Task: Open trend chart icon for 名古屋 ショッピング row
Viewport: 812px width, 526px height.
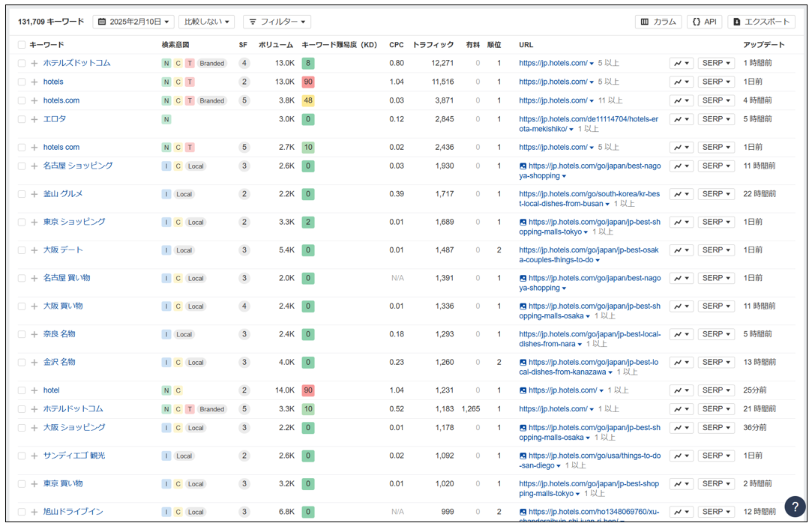Action: (681, 166)
